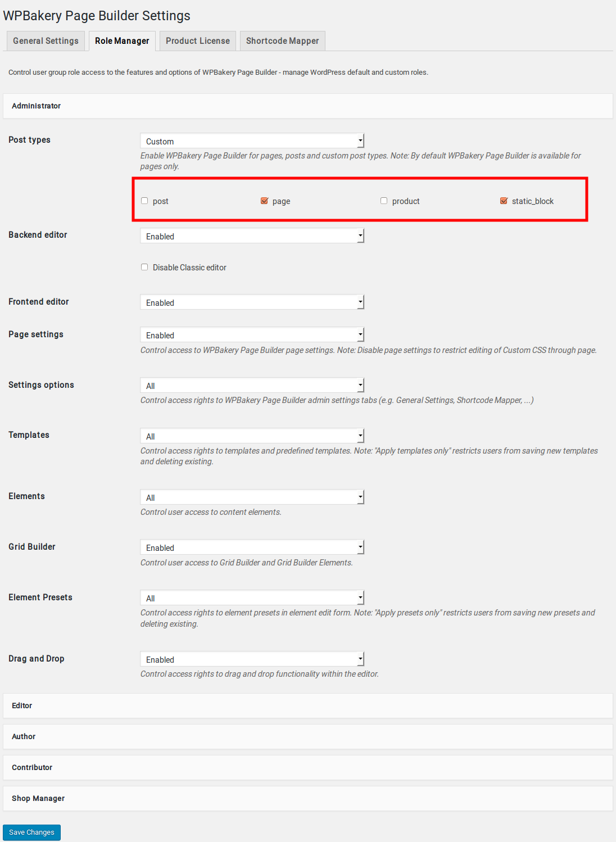Image resolution: width=616 pixels, height=842 pixels.
Task: Expand the Editor role section
Action: coord(308,705)
